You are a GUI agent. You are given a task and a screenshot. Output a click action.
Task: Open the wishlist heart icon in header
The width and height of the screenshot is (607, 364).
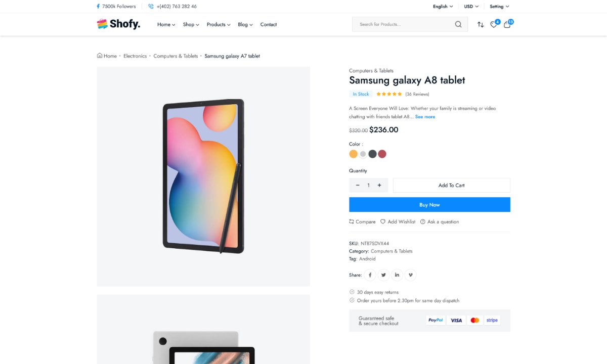[x=494, y=24]
